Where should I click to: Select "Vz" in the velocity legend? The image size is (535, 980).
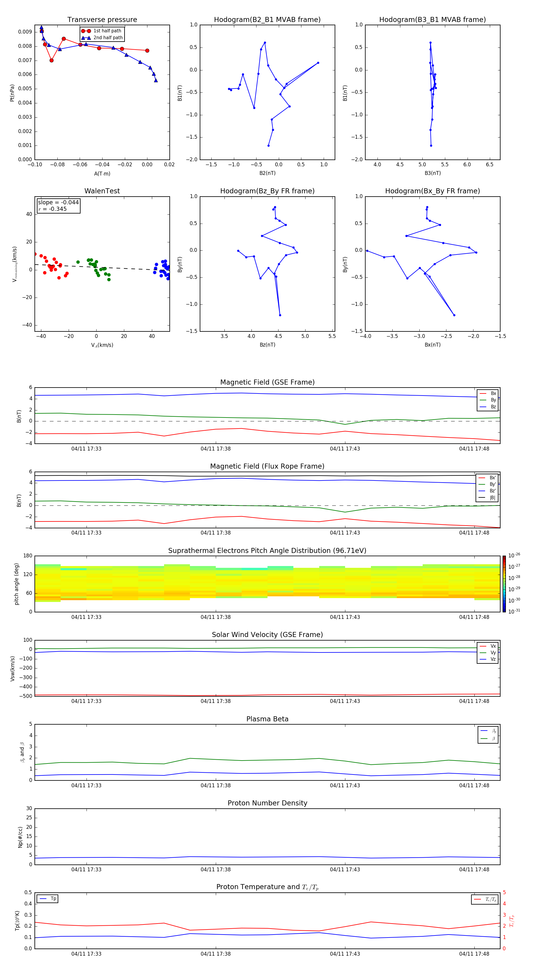click(488, 659)
